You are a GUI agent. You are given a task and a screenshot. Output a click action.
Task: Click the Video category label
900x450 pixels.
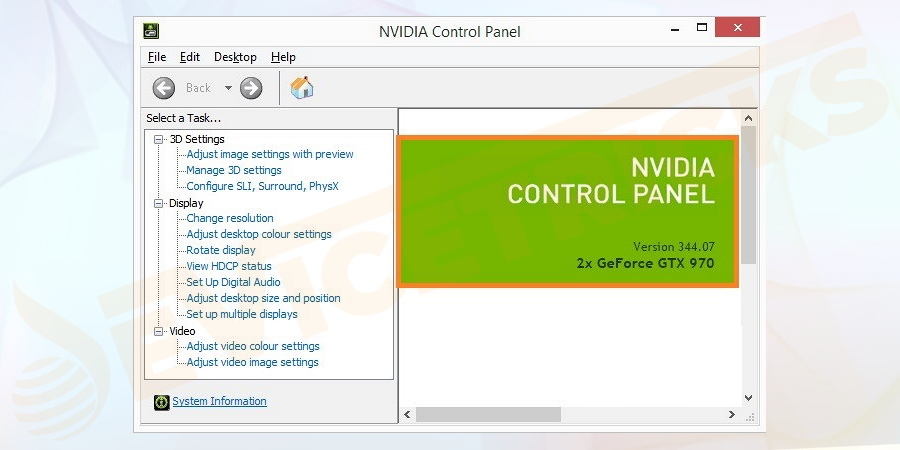click(182, 331)
